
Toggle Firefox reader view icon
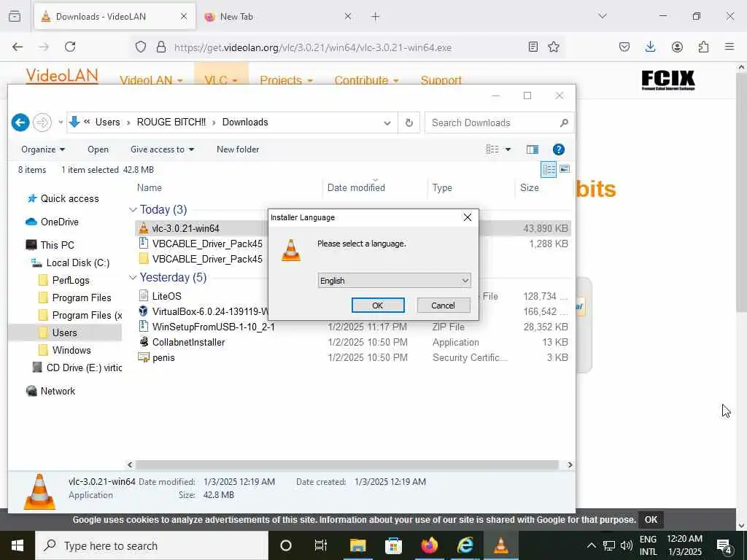(x=533, y=47)
